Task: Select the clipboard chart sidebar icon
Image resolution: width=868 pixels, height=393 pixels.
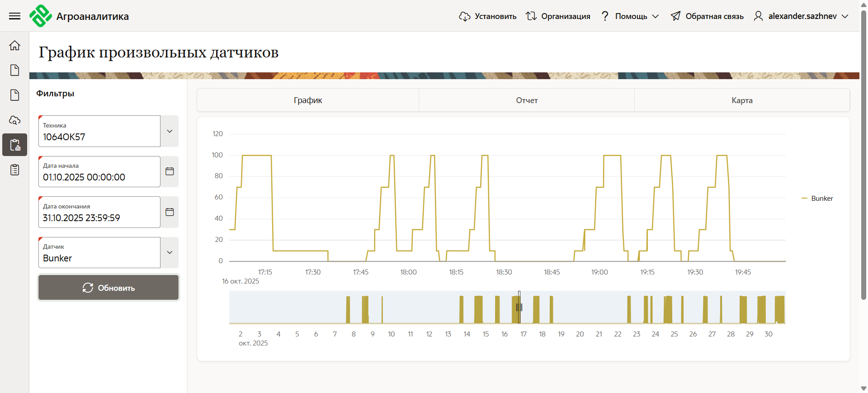Action: click(14, 145)
